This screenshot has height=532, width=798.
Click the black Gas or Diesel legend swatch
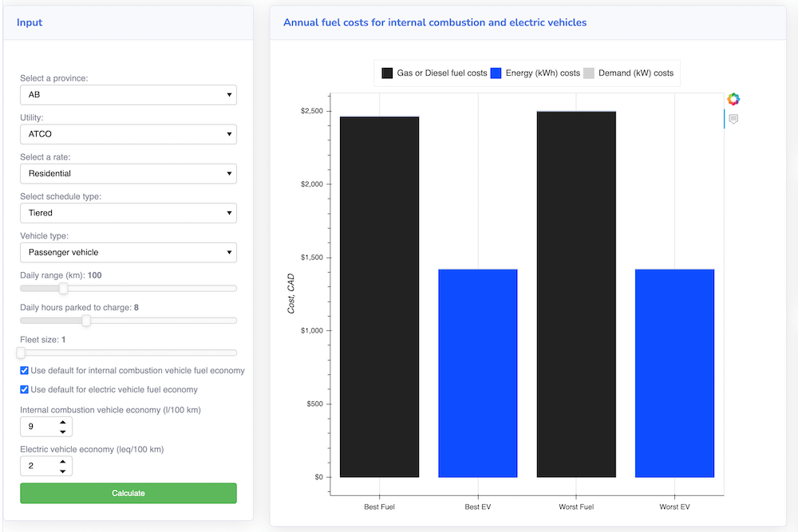pos(387,73)
